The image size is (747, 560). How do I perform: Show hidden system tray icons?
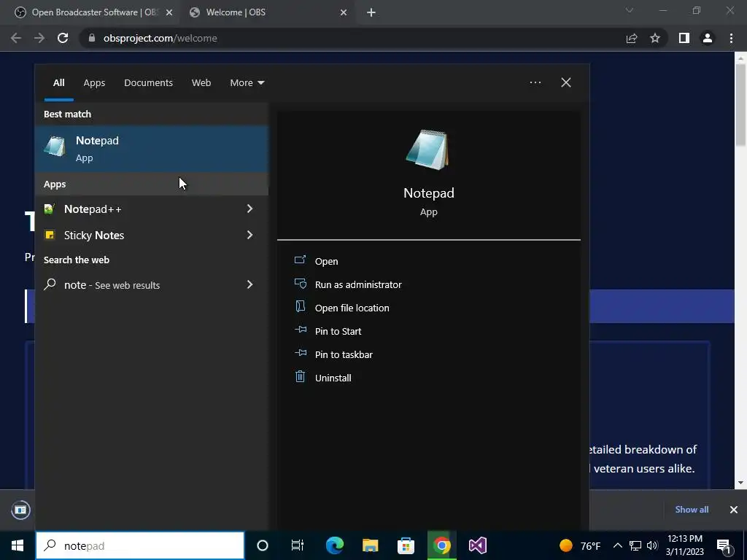coord(617,545)
